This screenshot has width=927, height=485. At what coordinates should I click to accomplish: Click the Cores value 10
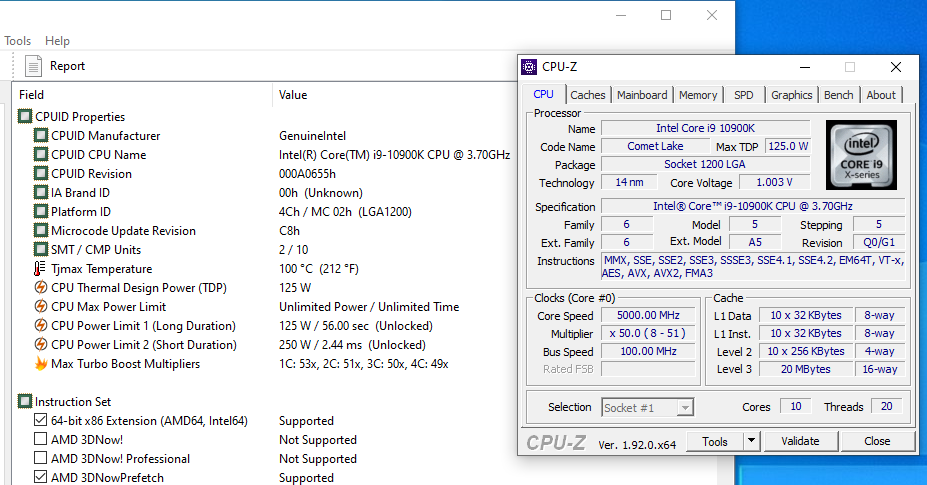point(796,406)
